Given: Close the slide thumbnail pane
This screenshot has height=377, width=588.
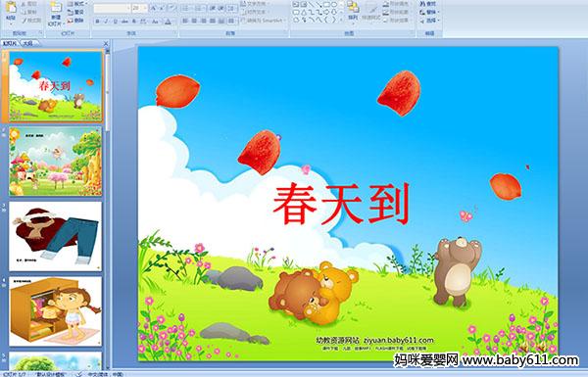Looking at the screenshot, I should click(x=106, y=43).
